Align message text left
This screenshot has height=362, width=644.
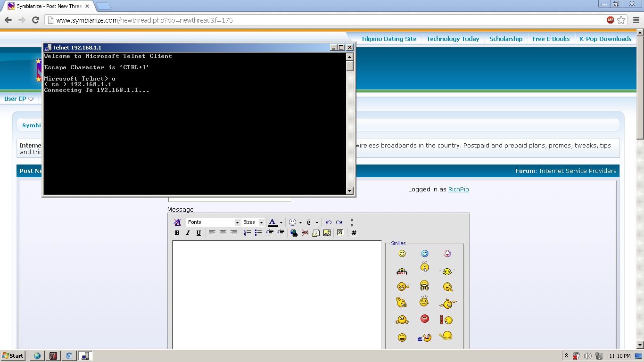pos(212,233)
